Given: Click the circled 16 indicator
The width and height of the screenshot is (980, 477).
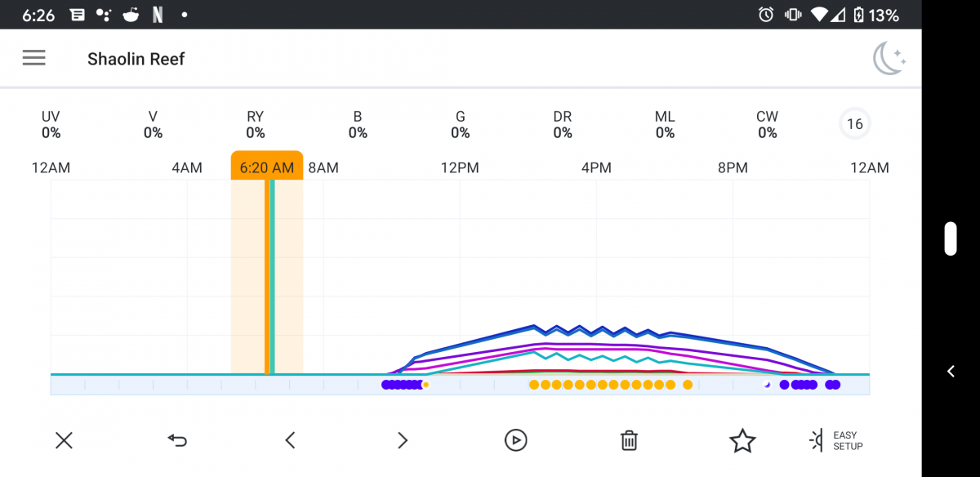Looking at the screenshot, I should pos(854,125).
